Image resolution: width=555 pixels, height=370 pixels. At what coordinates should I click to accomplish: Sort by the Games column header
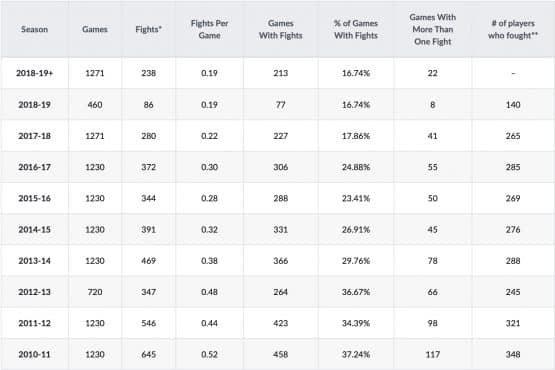coord(95,29)
